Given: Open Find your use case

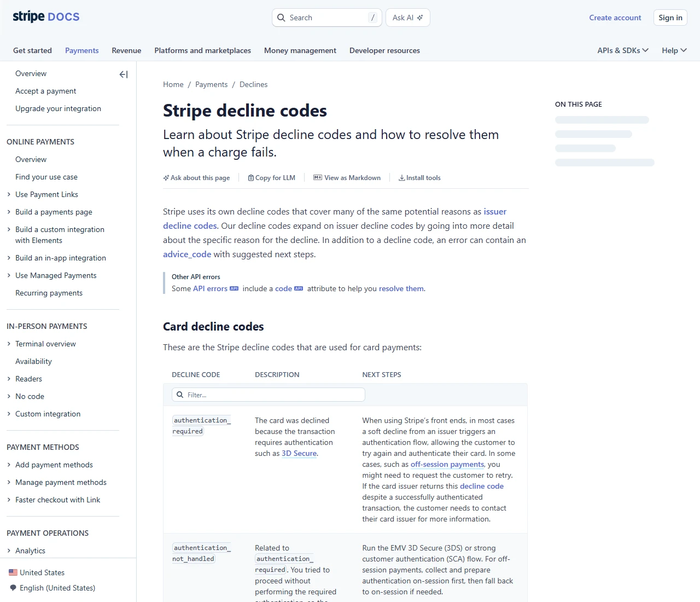Looking at the screenshot, I should [46, 177].
